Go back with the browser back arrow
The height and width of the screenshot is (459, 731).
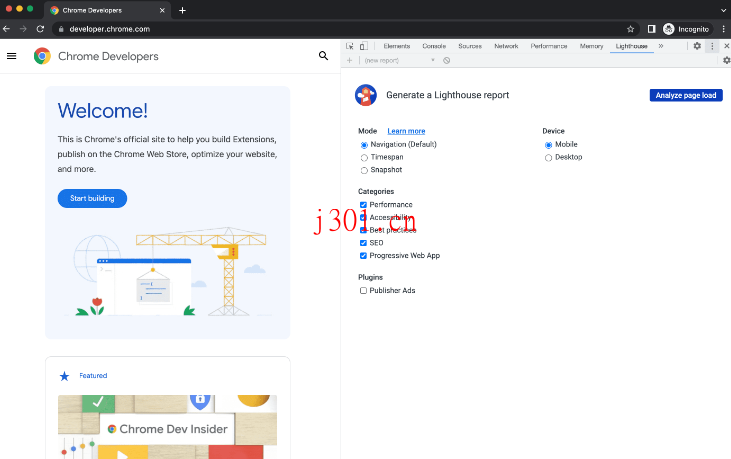point(6,29)
